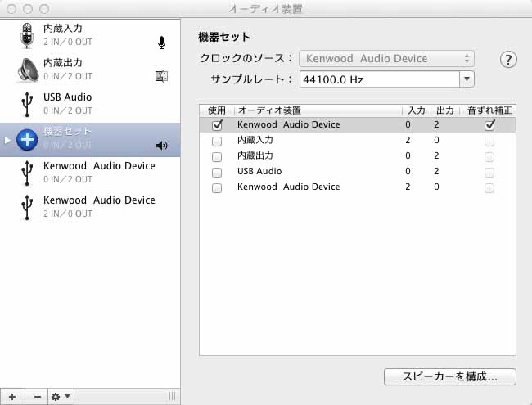This screenshot has height=405, width=532.
Task: Click the system alert output indicator icon
Action: point(161,76)
